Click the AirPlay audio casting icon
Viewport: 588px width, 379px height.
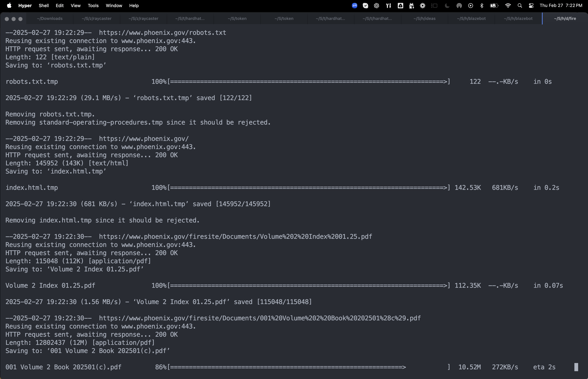tap(459, 5)
